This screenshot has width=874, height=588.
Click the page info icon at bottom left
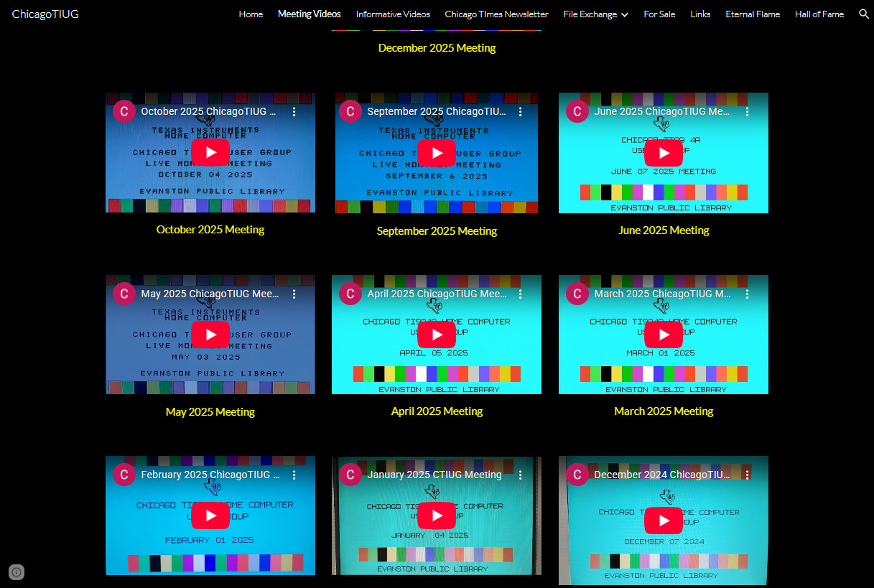click(x=17, y=572)
